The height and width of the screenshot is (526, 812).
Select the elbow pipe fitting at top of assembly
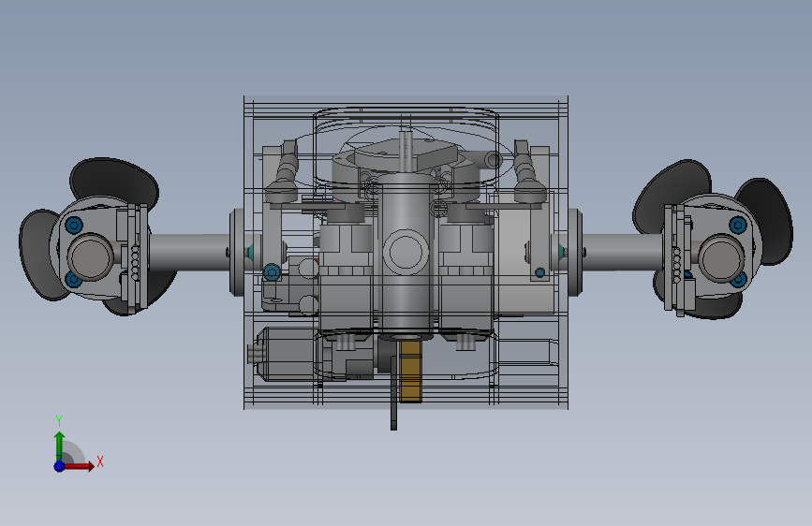(484, 159)
